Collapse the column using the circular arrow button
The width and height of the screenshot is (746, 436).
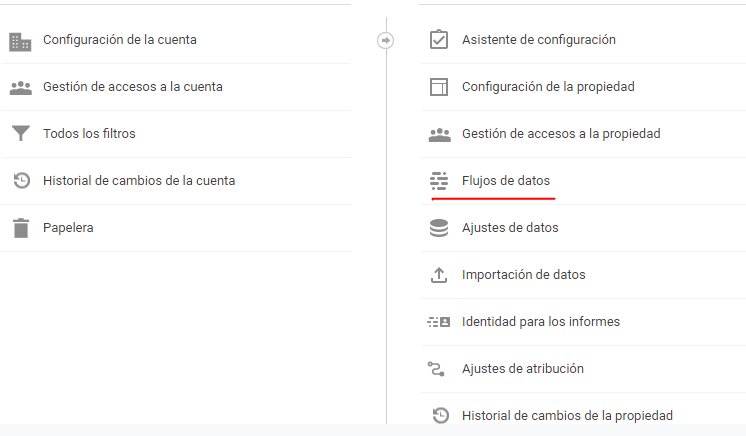pos(386,40)
